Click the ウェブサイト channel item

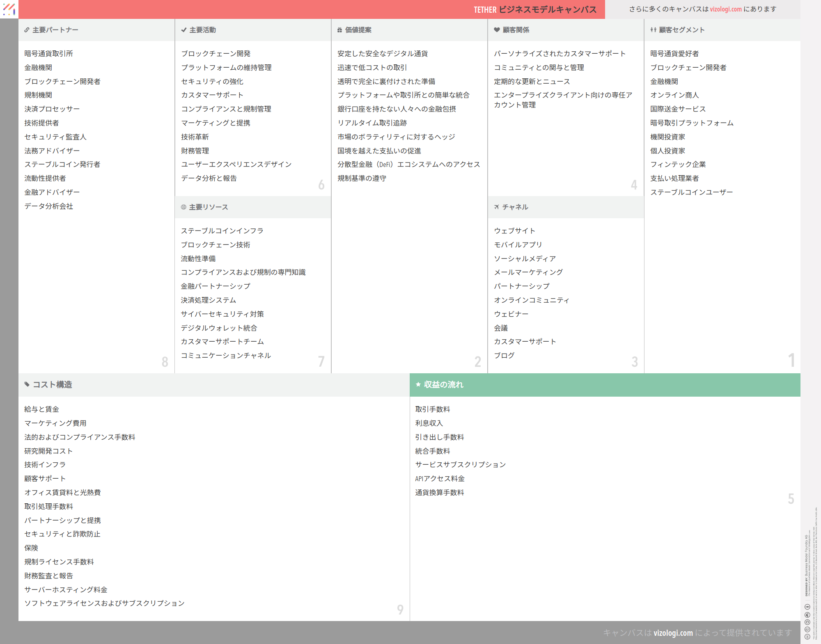coord(515,231)
